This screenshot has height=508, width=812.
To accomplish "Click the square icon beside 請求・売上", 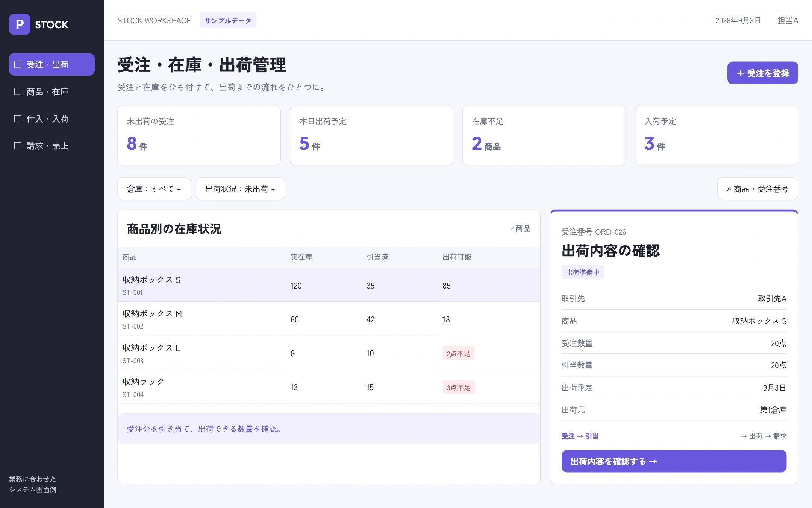I will click(x=18, y=146).
